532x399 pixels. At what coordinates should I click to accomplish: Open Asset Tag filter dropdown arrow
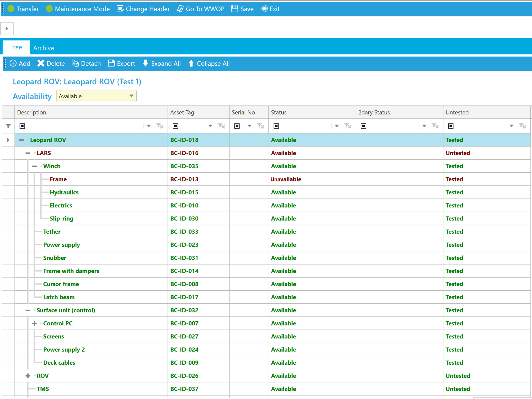[x=210, y=126]
